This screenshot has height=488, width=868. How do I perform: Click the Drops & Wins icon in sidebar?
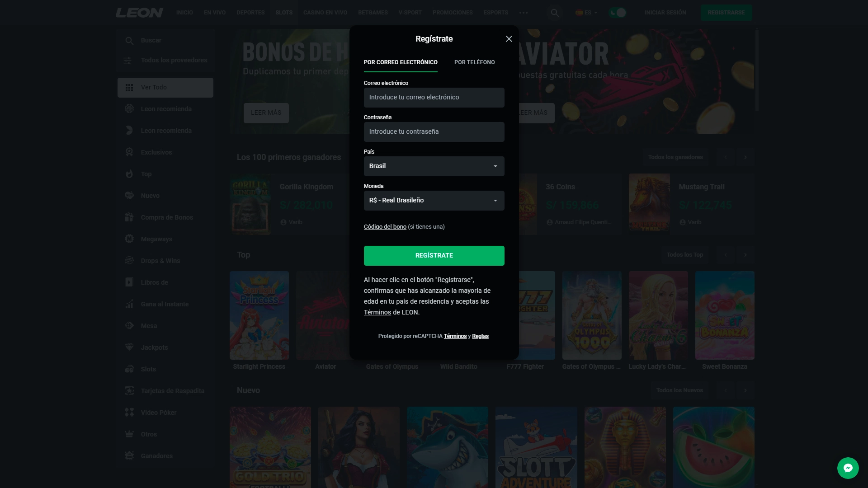tap(129, 260)
